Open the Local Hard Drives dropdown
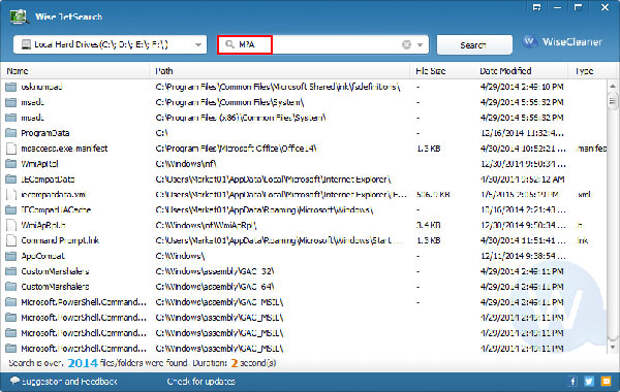This screenshot has width=620, height=392. [x=110, y=45]
